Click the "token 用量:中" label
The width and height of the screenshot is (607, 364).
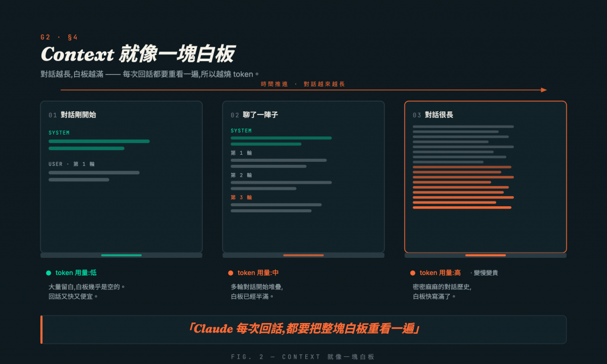[258, 273]
